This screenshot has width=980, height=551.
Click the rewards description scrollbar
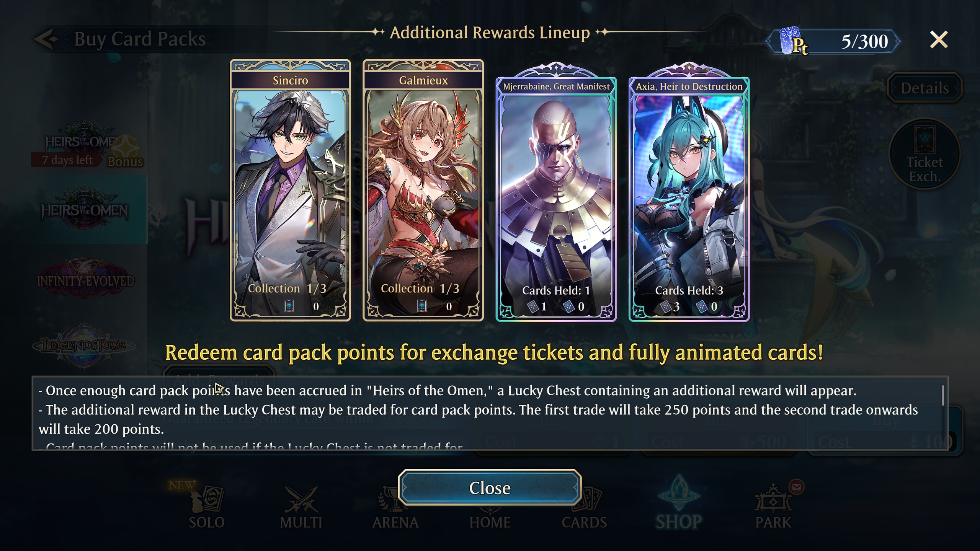click(942, 396)
